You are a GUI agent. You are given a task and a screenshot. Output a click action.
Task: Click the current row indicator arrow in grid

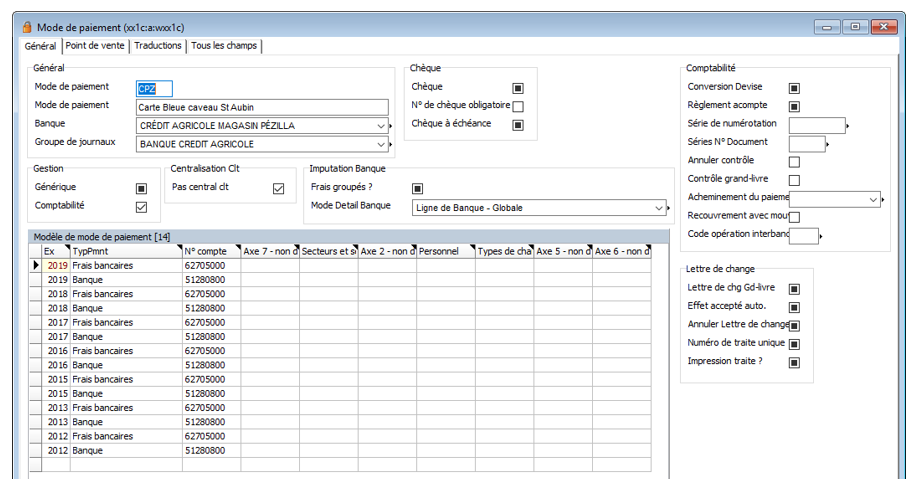36,266
